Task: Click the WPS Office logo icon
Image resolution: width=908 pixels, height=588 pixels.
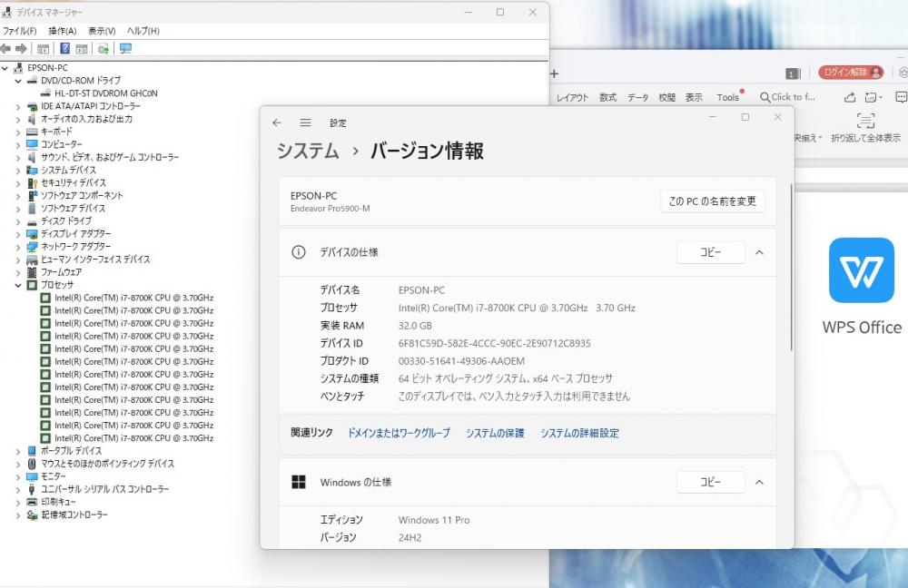Action: (861, 270)
